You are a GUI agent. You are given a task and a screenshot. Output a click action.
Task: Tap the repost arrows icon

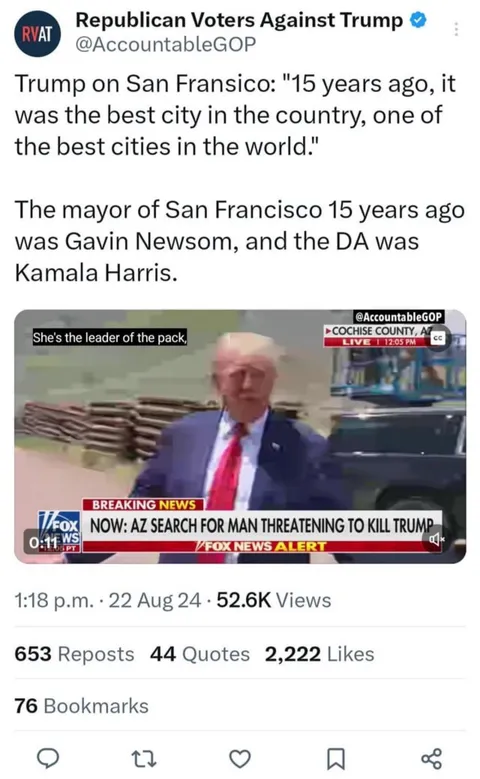pyautogui.click(x=144, y=758)
